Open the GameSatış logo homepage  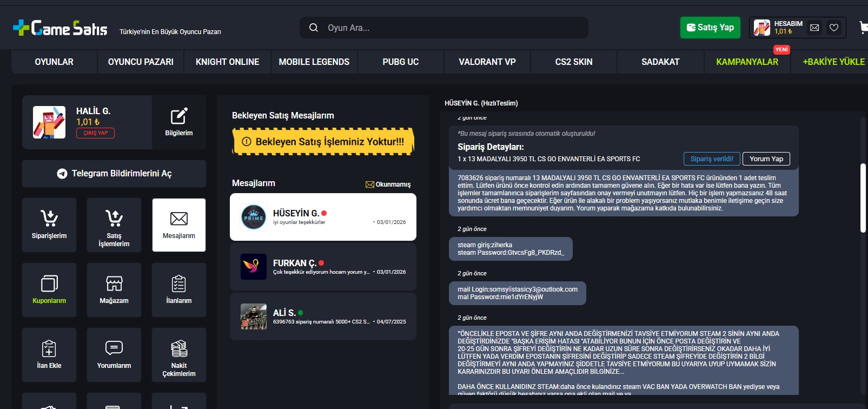click(60, 28)
